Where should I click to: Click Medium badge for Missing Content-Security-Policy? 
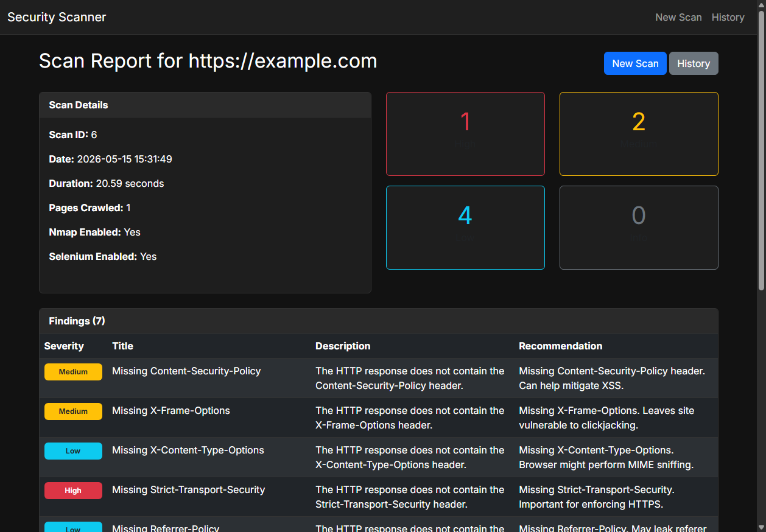73,372
